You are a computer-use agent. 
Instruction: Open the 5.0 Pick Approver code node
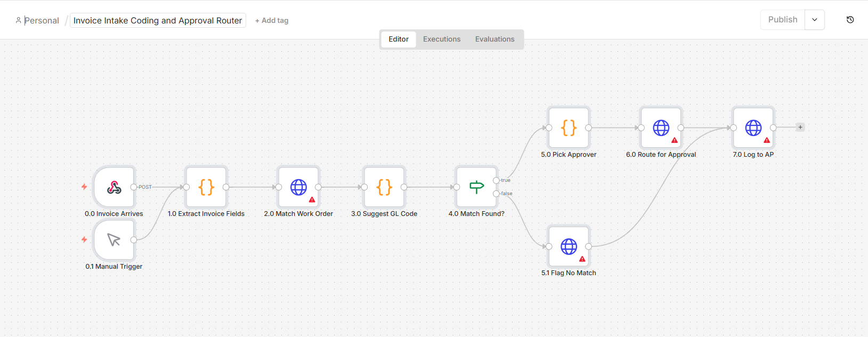coord(569,128)
